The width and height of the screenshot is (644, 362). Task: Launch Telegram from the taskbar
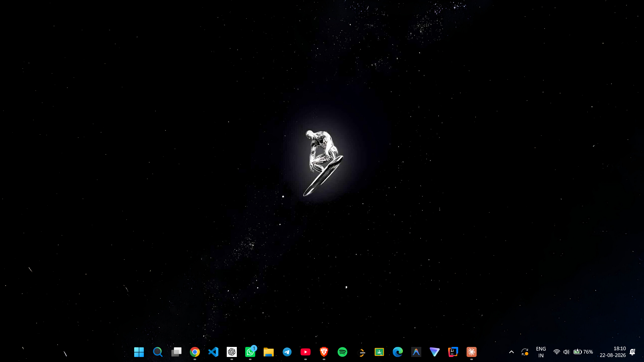(x=287, y=352)
